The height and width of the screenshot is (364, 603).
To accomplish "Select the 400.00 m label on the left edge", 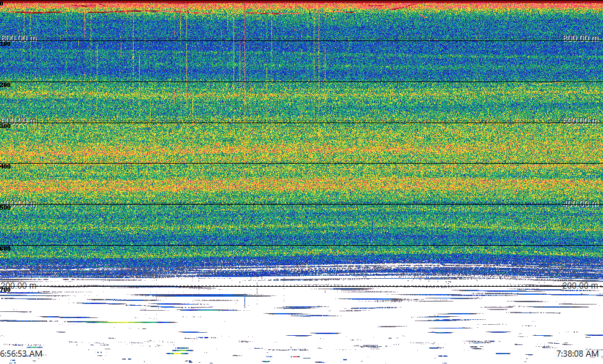I will click(x=19, y=203).
